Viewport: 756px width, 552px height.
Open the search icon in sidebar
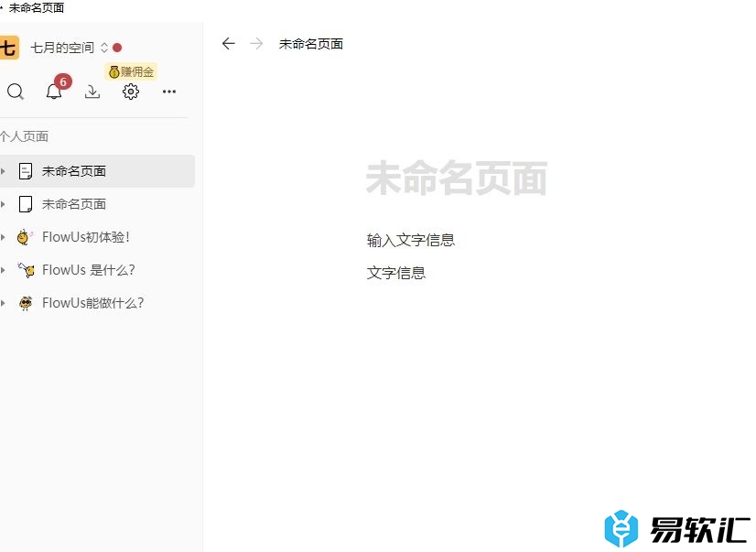(15, 92)
